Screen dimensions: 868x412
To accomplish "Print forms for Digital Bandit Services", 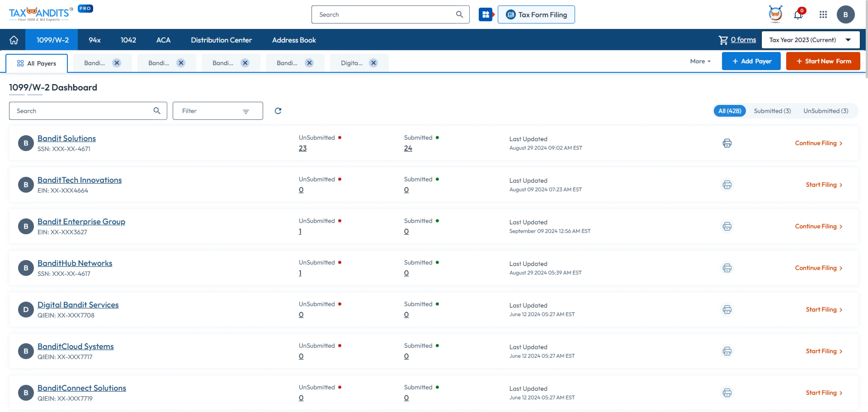I will pos(727,310).
